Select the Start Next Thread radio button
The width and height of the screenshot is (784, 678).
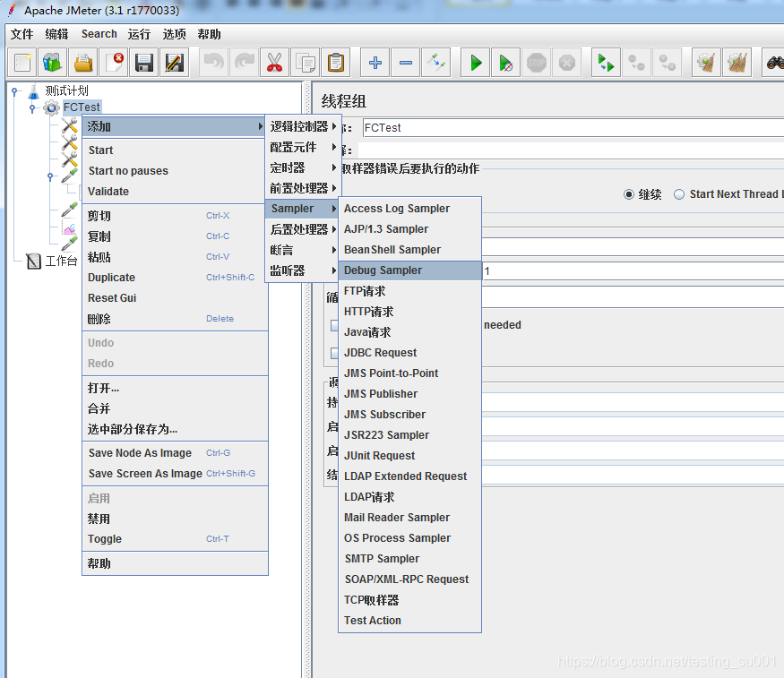(x=679, y=194)
